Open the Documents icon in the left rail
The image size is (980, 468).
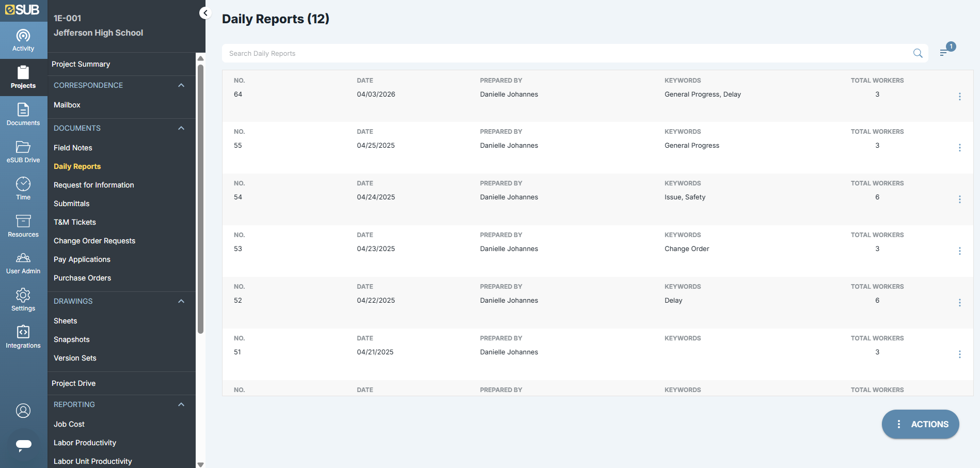coord(23,114)
